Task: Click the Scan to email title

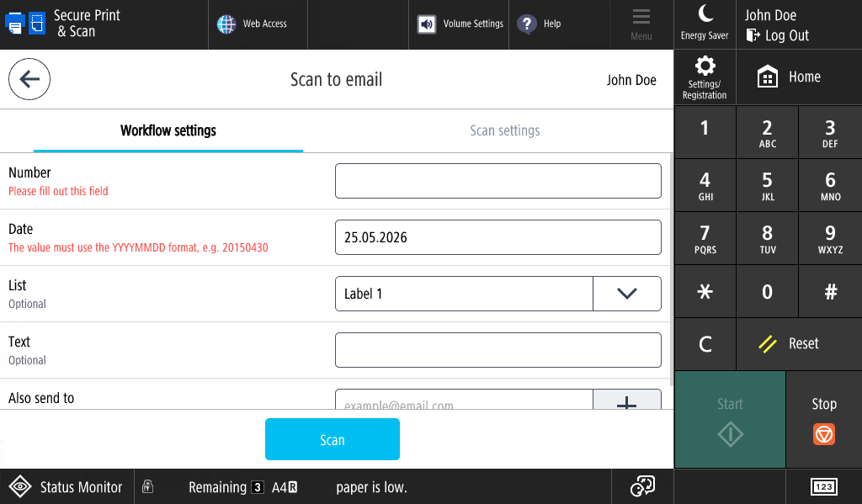Action: pyautogui.click(x=336, y=80)
